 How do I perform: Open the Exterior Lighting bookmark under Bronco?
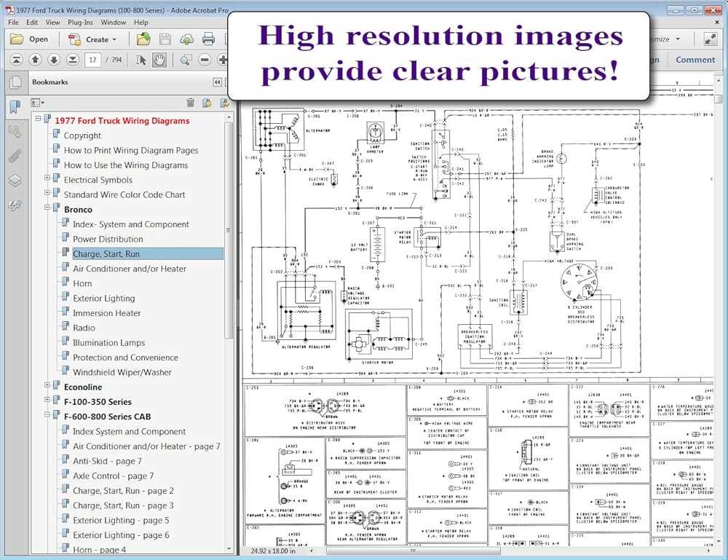(103, 299)
